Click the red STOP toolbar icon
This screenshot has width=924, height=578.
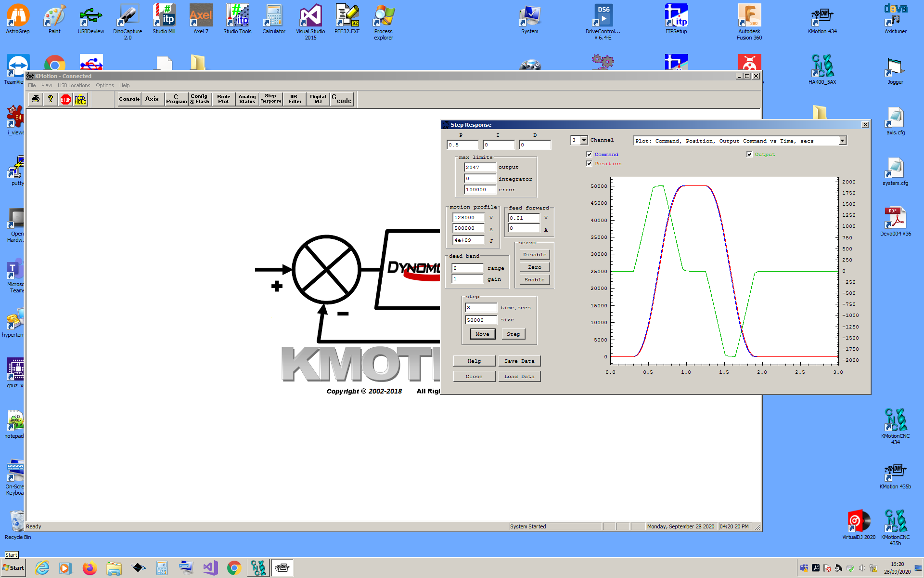point(65,99)
